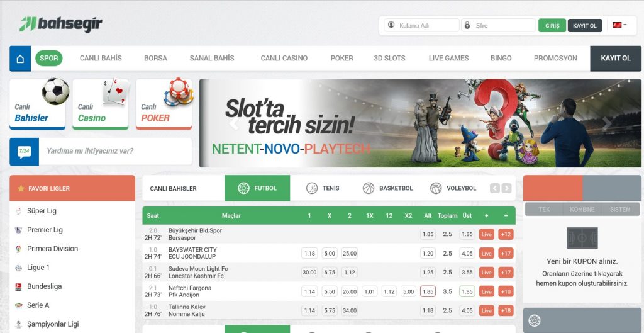Viewport: 644px width, 333px height.
Task: Expand +18 markets for Tallinna Kalev match
Action: point(506,310)
